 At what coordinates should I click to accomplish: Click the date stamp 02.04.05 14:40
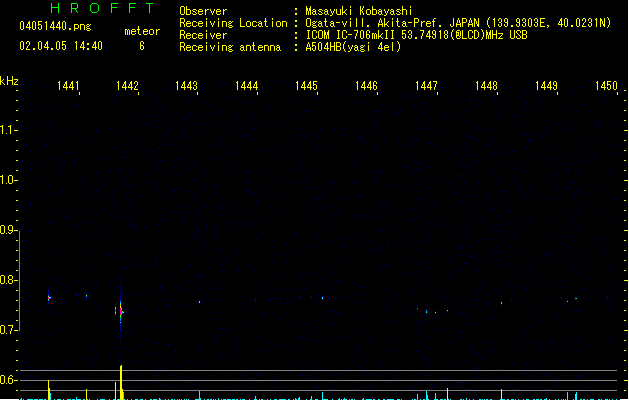(x=61, y=46)
